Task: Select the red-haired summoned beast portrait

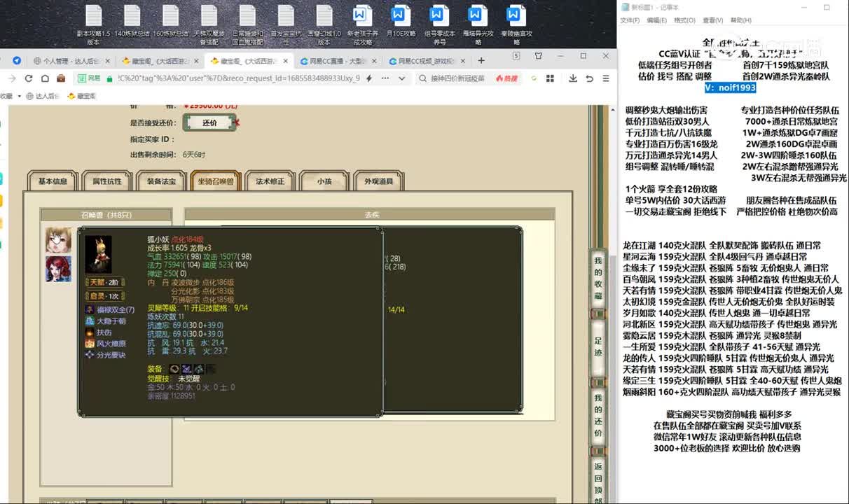Action: (x=58, y=269)
